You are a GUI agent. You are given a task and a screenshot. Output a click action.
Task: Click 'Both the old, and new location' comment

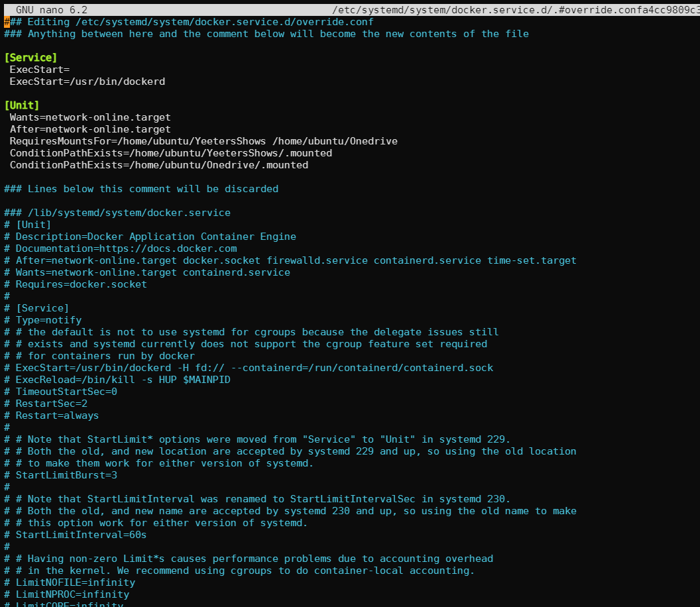click(290, 452)
